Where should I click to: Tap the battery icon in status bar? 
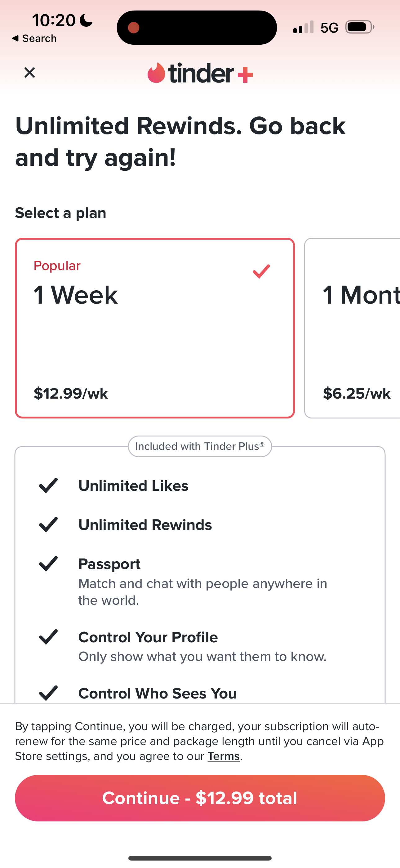(359, 27)
